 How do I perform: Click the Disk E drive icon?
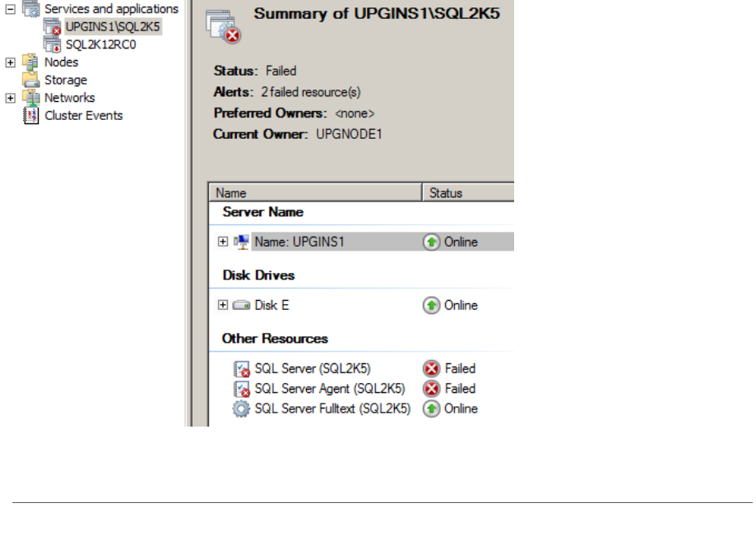coord(242,305)
